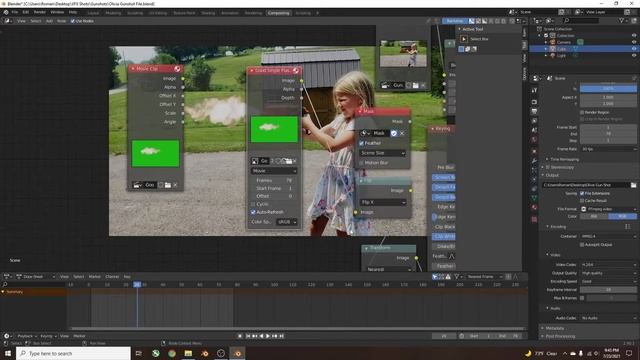Open the Window menu
The width and height of the screenshot is (640, 360).
tap(57, 12)
